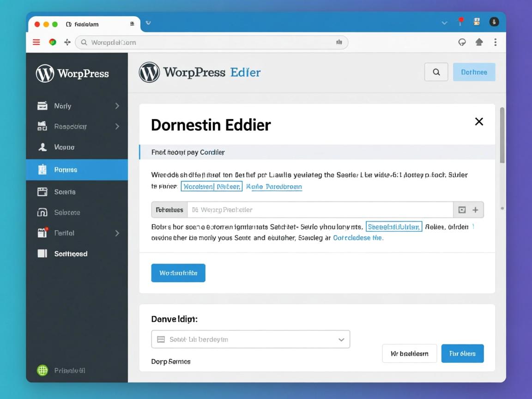532x399 pixels.
Task: Click the Priinodv6l text at sidebar bottom
Action: pyautogui.click(x=70, y=370)
